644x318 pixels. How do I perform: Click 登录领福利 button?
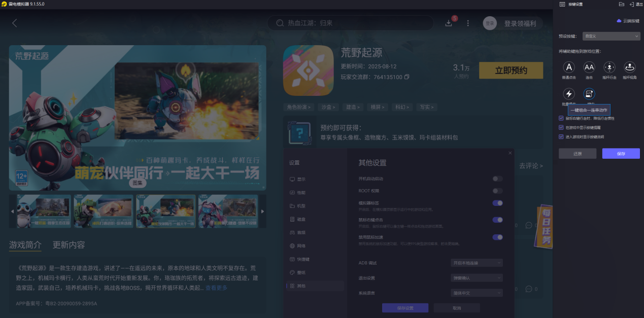[x=520, y=23]
